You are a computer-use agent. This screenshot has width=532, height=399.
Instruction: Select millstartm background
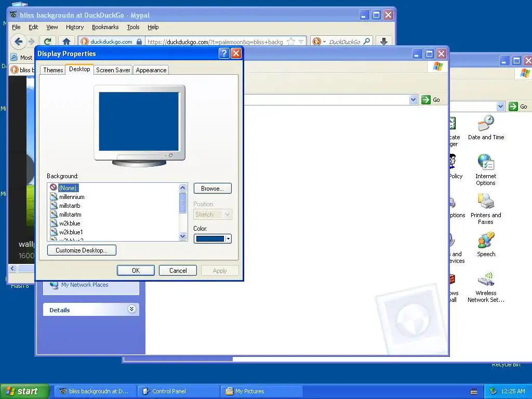(x=70, y=215)
